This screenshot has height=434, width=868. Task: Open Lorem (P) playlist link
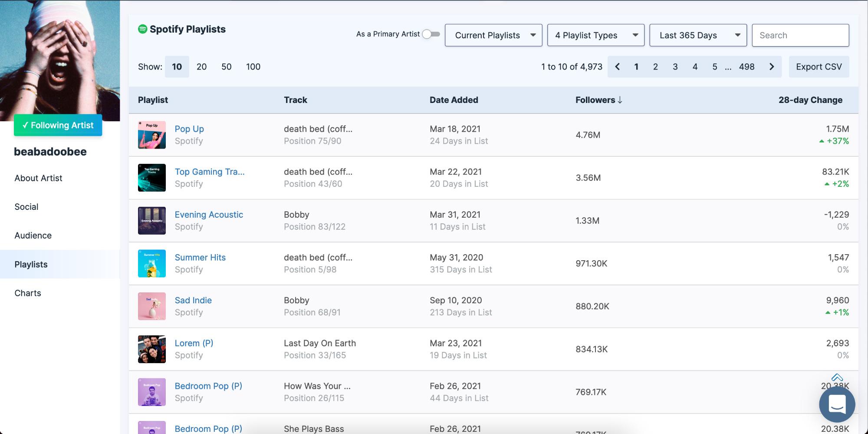[194, 343]
